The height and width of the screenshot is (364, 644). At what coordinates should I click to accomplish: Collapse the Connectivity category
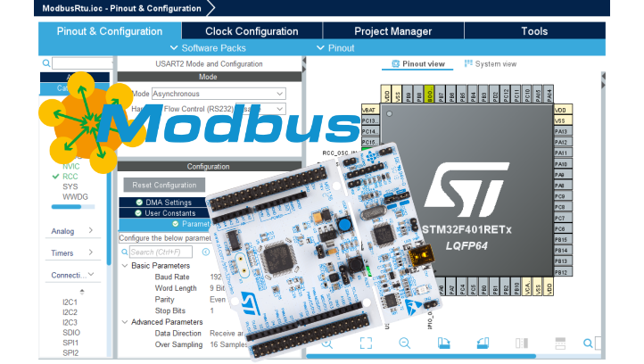click(x=72, y=275)
